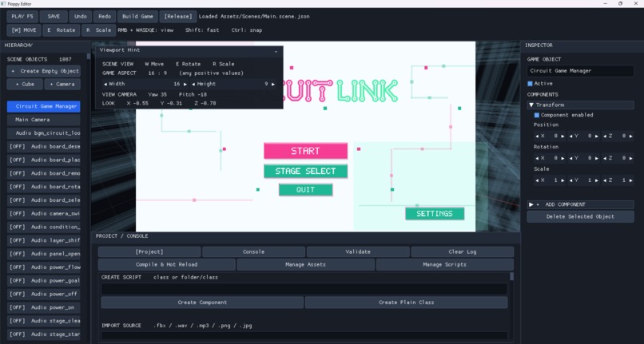This screenshot has height=344, width=644.
Task: Click START button in game view
Action: pyautogui.click(x=305, y=151)
